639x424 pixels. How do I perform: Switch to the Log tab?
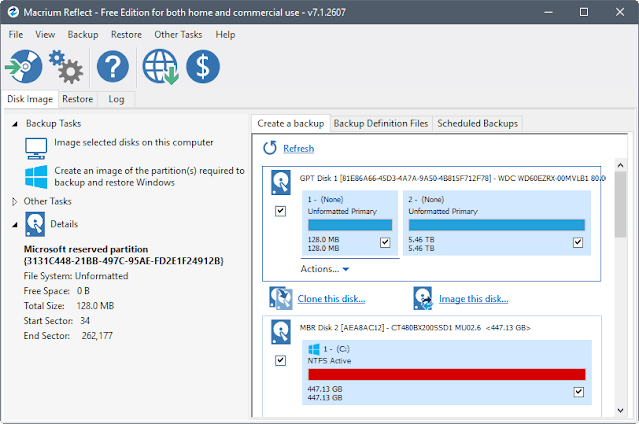tap(116, 99)
